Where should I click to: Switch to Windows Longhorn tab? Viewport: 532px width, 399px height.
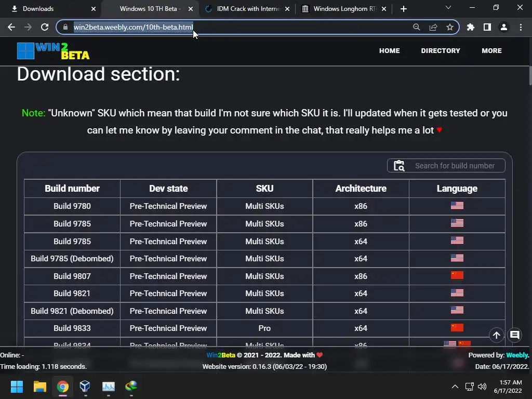345,9
